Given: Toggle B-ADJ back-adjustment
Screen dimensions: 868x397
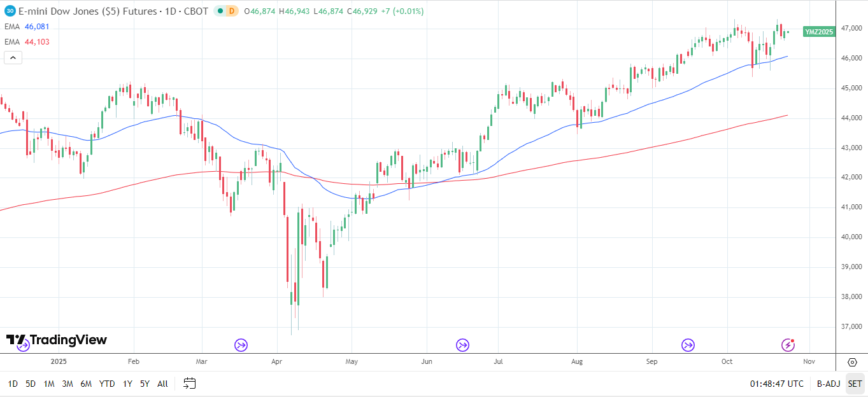Looking at the screenshot, I should pos(827,384).
